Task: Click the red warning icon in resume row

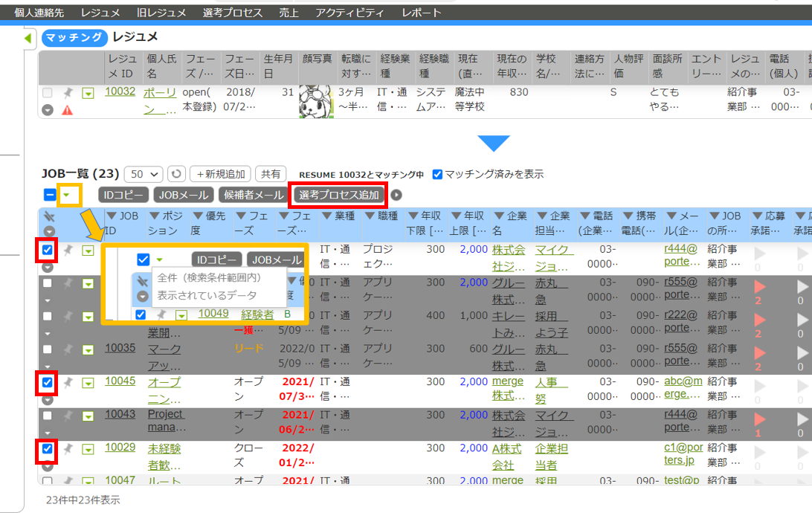Action: 67,110
